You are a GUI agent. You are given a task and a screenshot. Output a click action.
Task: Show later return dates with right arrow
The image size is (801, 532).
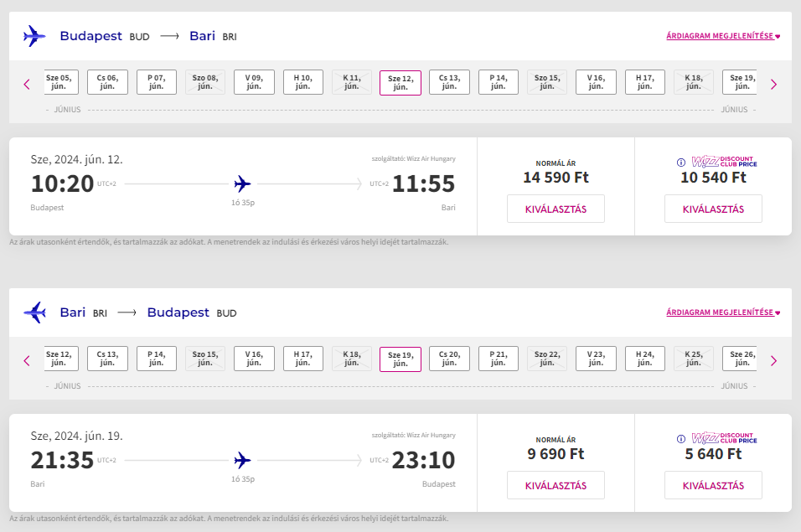pyautogui.click(x=773, y=360)
